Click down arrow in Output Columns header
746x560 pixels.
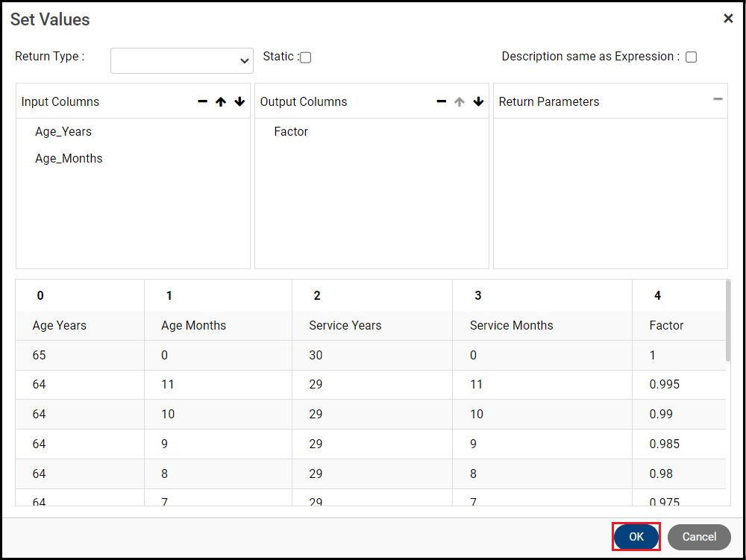tap(478, 102)
